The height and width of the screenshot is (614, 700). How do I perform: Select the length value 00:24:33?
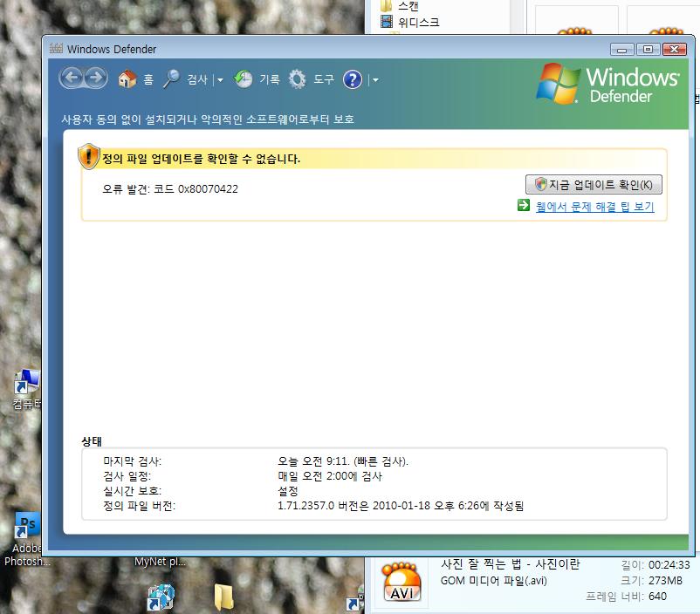click(x=669, y=565)
